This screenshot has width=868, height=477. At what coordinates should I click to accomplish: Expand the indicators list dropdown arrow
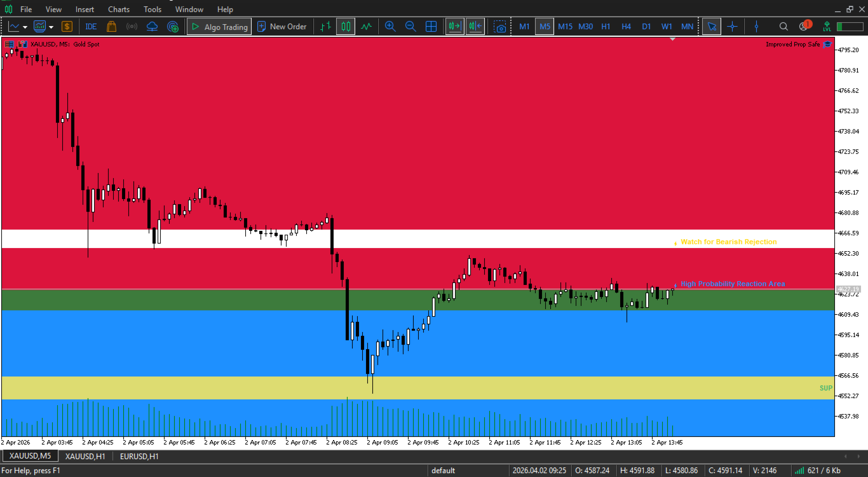[x=51, y=27]
